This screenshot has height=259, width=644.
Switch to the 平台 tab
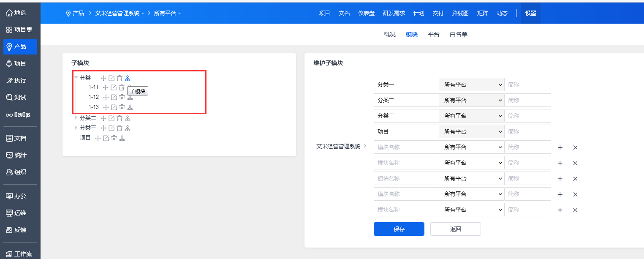pos(434,34)
